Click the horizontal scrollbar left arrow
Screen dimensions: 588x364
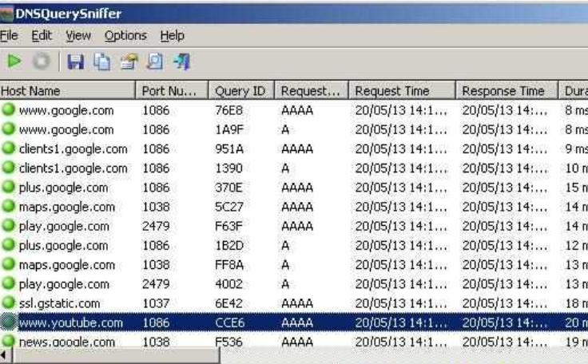click(x=6, y=355)
